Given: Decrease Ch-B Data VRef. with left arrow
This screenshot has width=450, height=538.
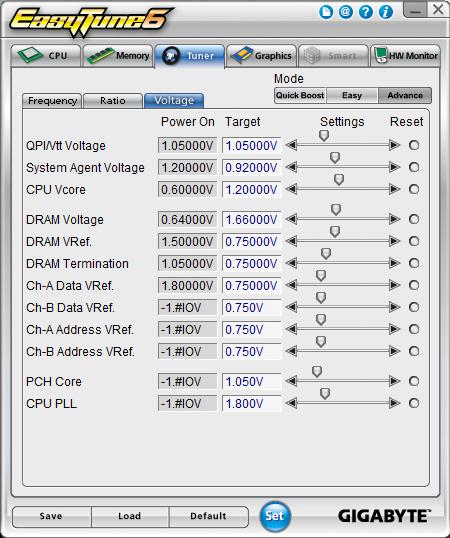Looking at the screenshot, I should point(291,307).
